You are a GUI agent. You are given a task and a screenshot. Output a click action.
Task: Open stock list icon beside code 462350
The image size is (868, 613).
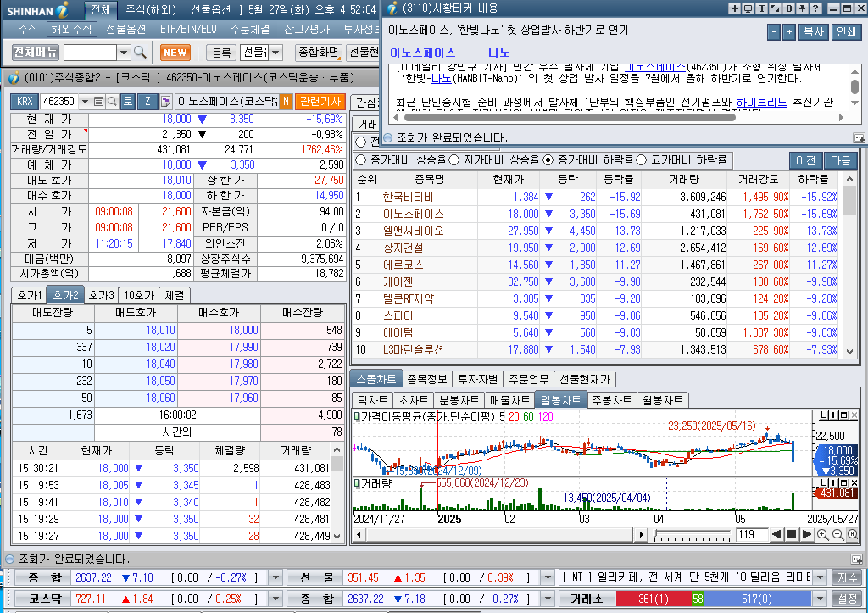(x=98, y=102)
